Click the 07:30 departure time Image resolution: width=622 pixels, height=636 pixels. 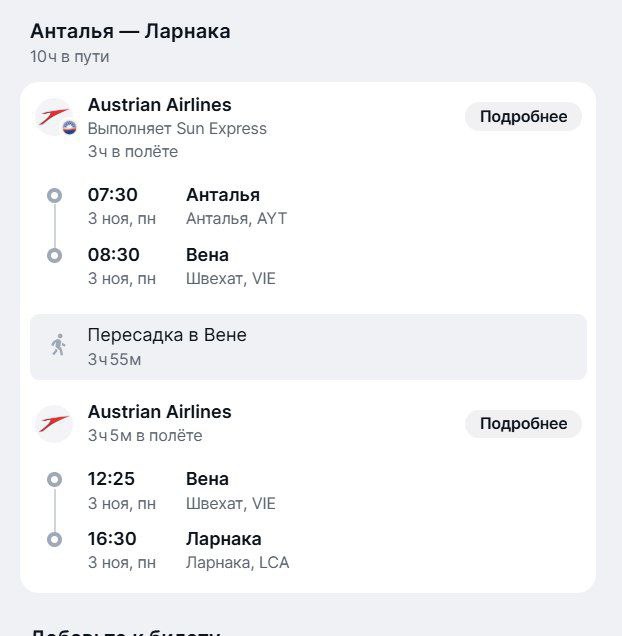[x=112, y=194]
